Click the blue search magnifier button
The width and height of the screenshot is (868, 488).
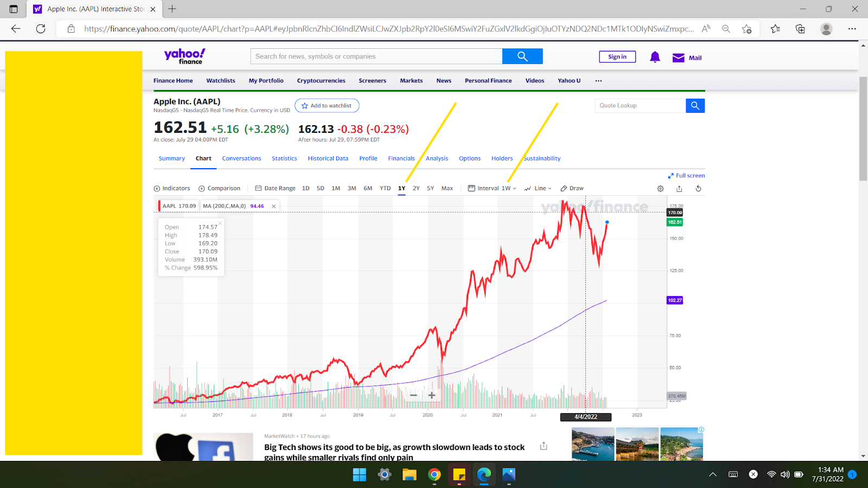(522, 56)
